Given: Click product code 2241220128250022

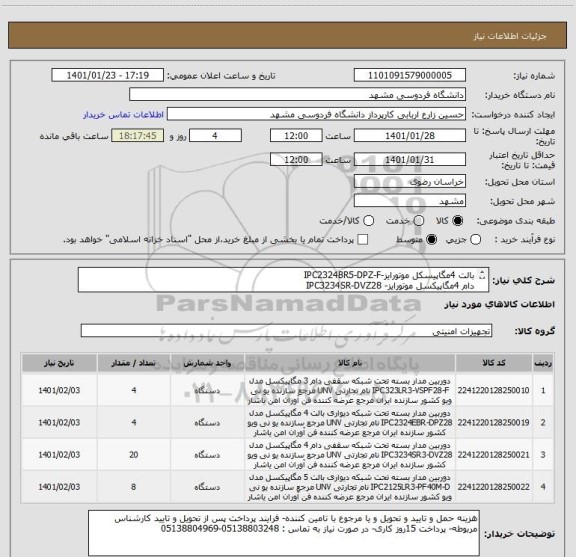Looking at the screenshot, I should point(493,487).
